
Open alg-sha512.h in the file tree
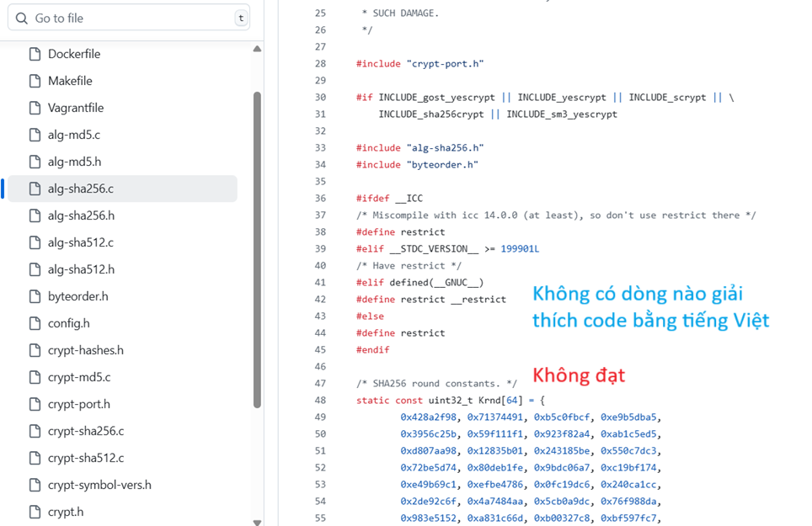[x=82, y=269]
